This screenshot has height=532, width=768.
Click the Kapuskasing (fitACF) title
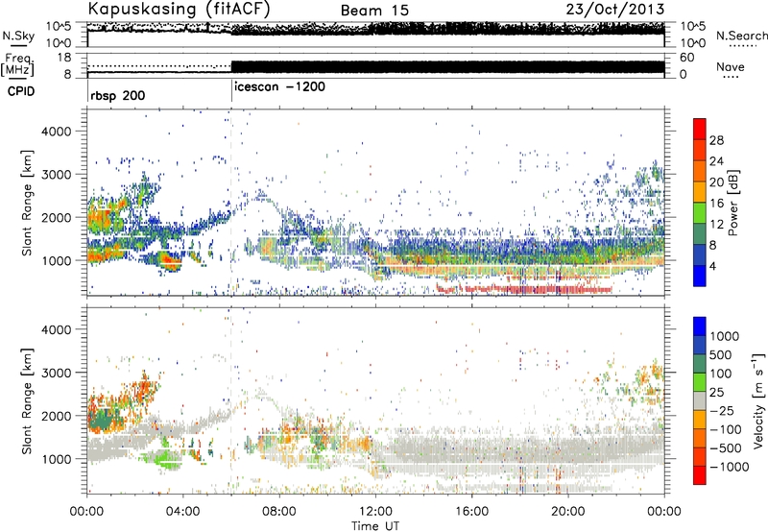point(179,9)
